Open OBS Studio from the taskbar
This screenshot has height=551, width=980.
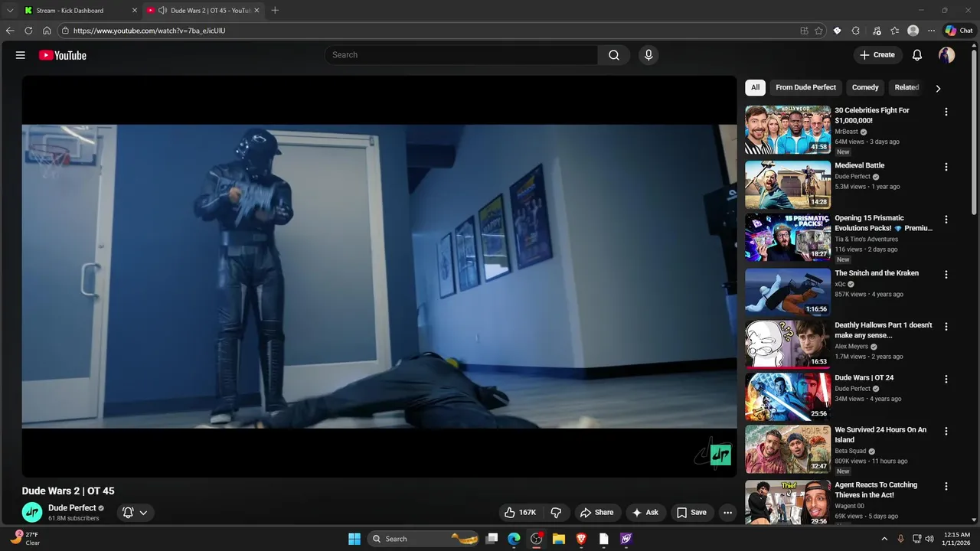coord(537,539)
